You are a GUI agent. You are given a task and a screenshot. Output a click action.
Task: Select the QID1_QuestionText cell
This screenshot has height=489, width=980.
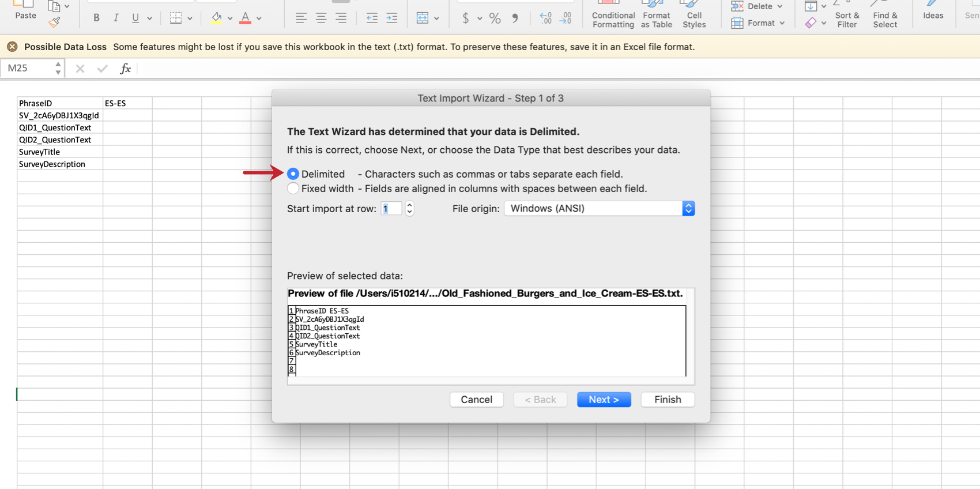click(x=60, y=127)
